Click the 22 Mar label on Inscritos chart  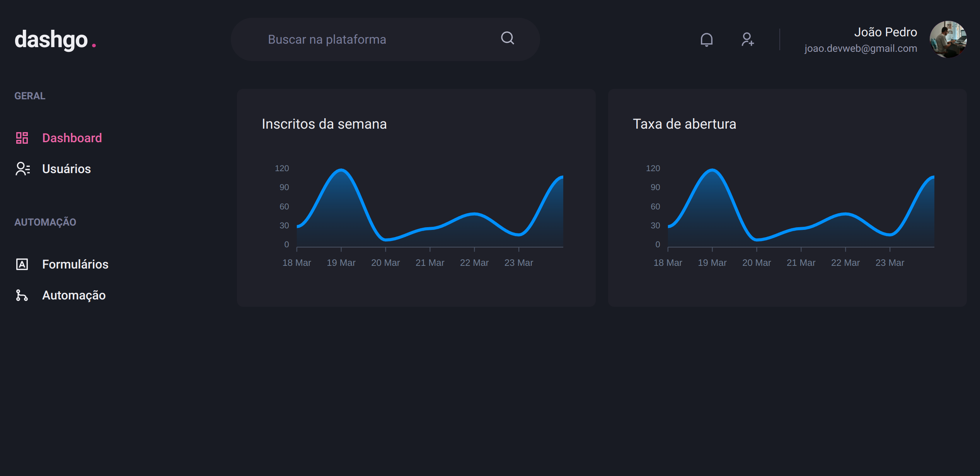[x=474, y=263]
